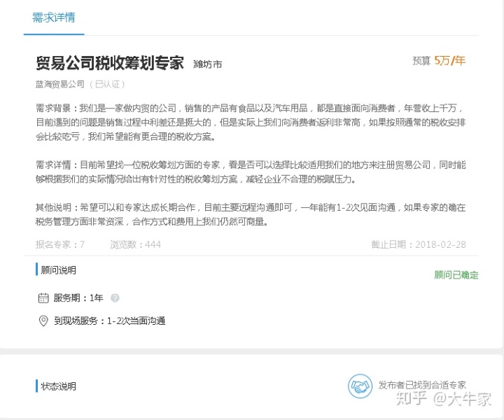Click the green 顾问已确定 status
This screenshot has height=420, width=504.
[x=456, y=275]
